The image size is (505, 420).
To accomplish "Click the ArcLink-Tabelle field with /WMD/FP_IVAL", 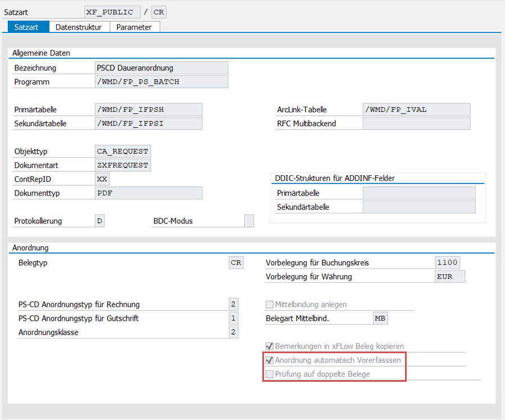I will point(416,109).
